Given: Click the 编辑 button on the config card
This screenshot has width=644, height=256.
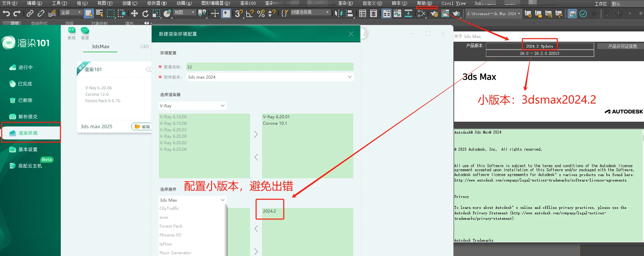Looking at the screenshot, I should coord(142,126).
